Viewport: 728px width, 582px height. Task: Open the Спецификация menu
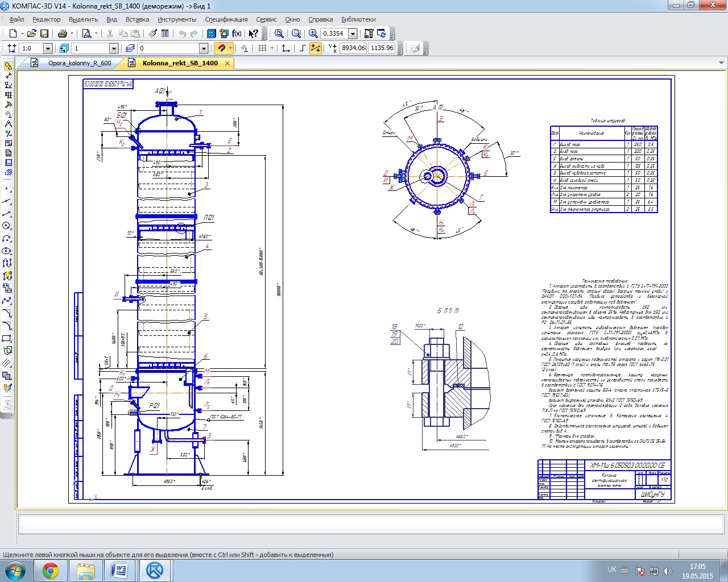pos(226,19)
